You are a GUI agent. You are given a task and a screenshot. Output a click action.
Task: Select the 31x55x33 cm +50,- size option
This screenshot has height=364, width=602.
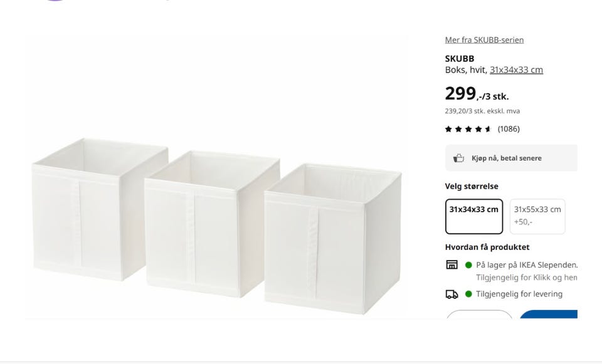coord(537,216)
